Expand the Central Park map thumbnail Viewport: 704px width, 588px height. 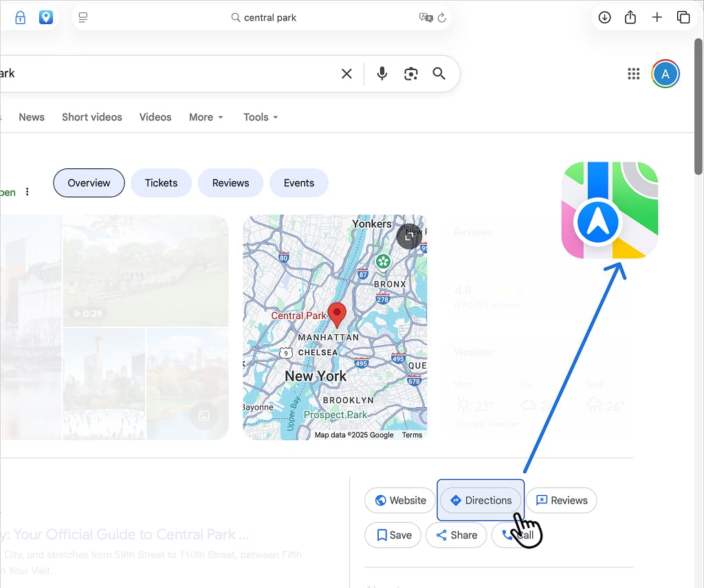click(410, 235)
